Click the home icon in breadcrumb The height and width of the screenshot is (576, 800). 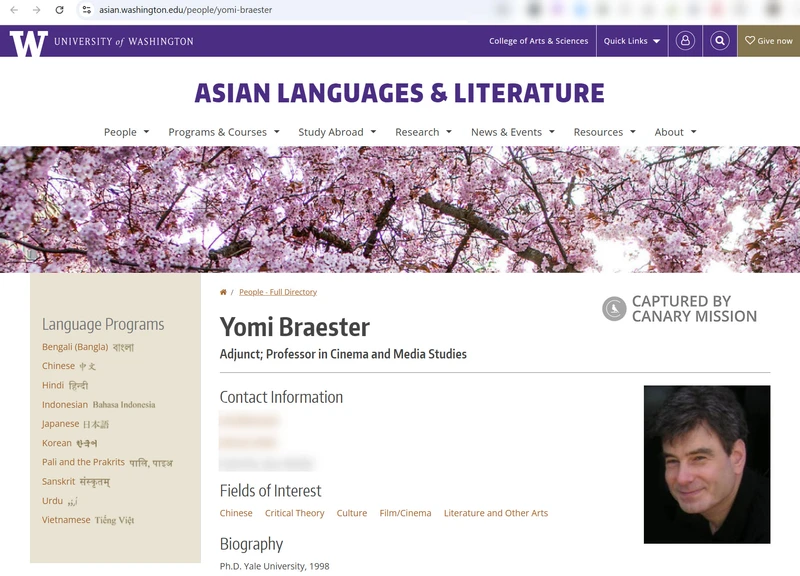(x=223, y=292)
